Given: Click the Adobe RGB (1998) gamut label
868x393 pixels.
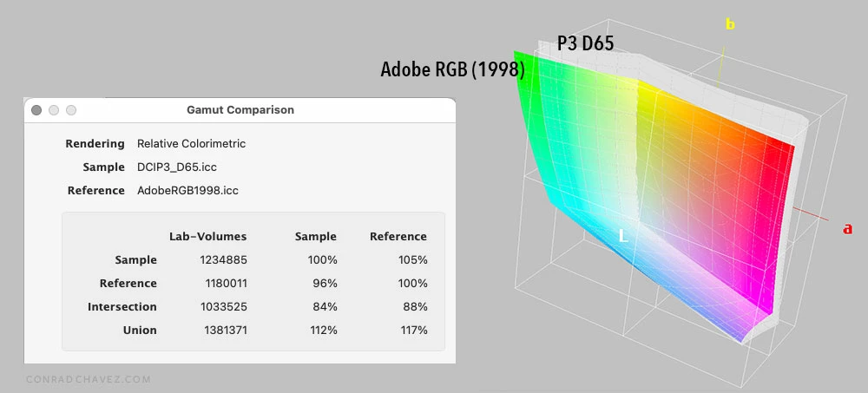Looking at the screenshot, I should [452, 69].
